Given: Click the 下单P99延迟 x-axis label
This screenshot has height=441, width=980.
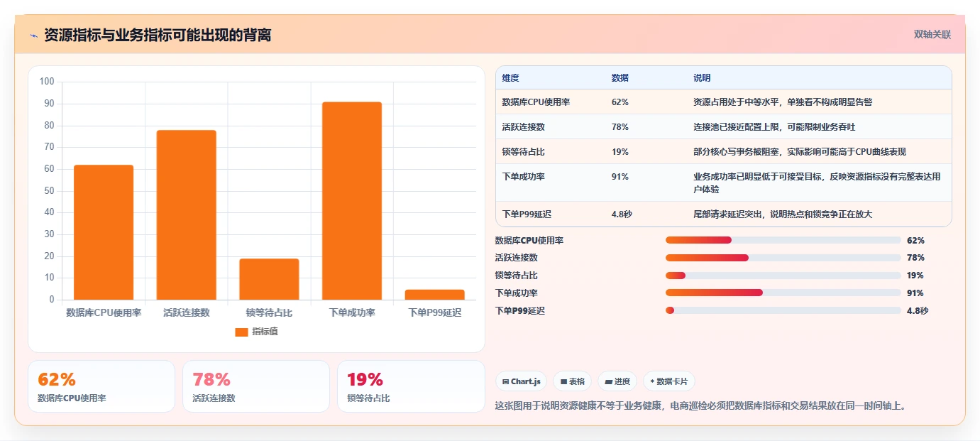Looking at the screenshot, I should pos(434,312).
